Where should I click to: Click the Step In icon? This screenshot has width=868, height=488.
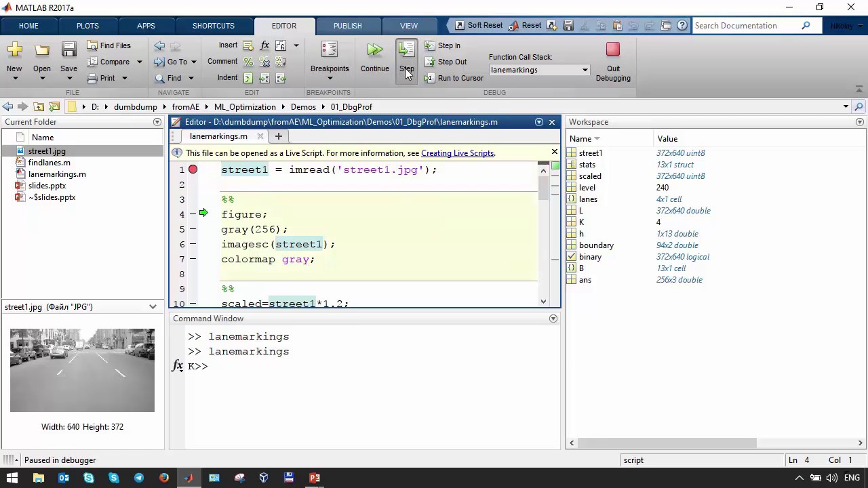pyautogui.click(x=430, y=45)
